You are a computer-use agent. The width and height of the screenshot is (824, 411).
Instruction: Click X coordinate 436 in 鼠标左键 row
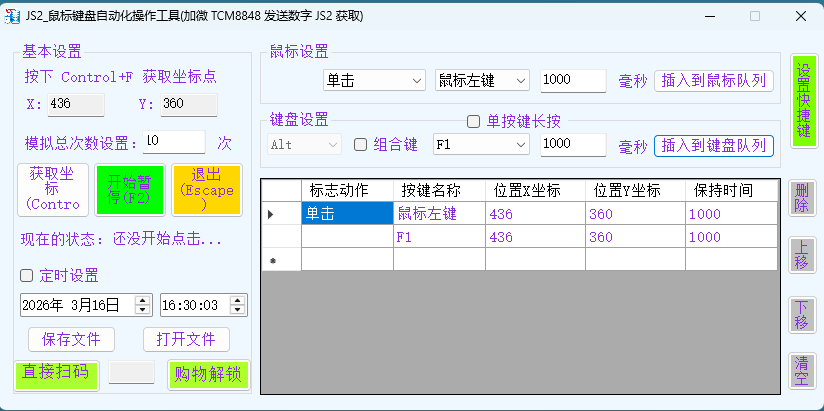click(x=535, y=213)
